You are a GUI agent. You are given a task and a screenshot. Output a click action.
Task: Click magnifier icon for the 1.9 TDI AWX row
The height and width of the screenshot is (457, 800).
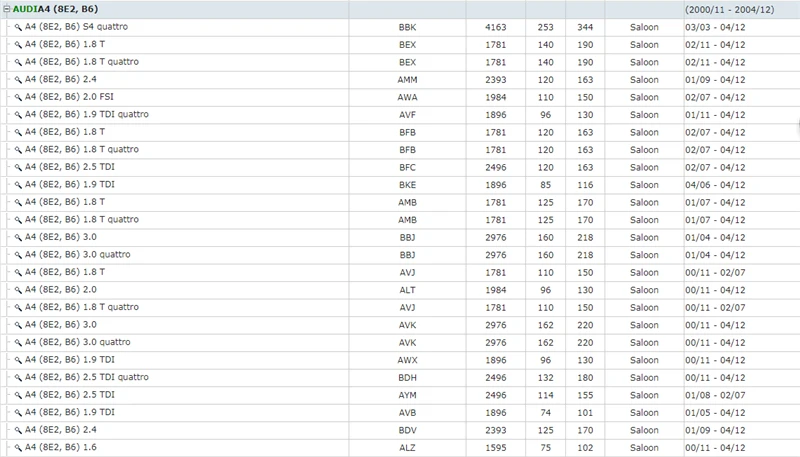click(18, 360)
